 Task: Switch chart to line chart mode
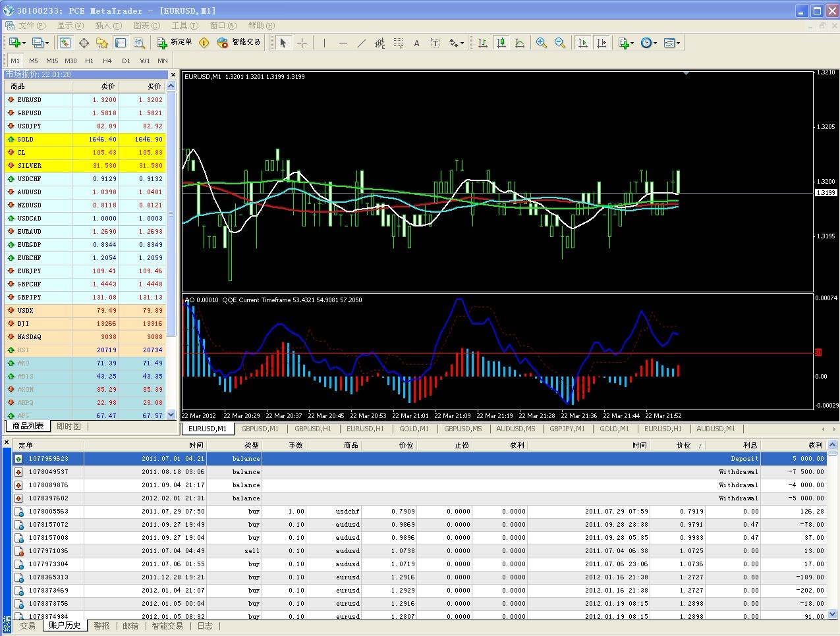pyautogui.click(x=520, y=43)
